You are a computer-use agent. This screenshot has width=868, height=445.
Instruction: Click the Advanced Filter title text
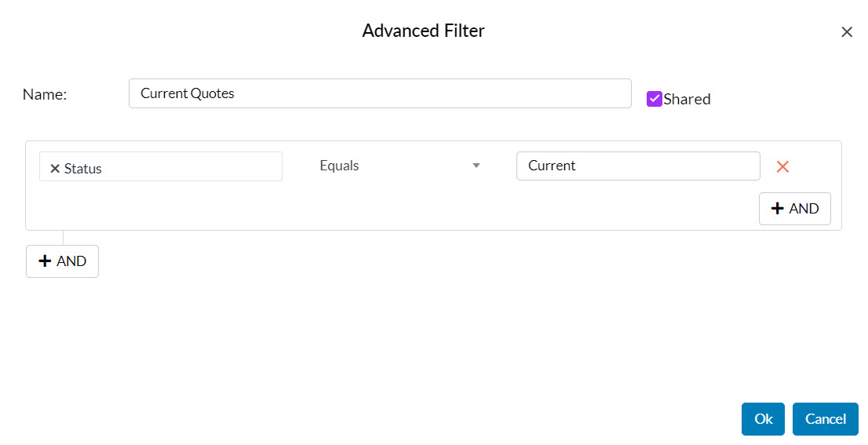click(423, 31)
